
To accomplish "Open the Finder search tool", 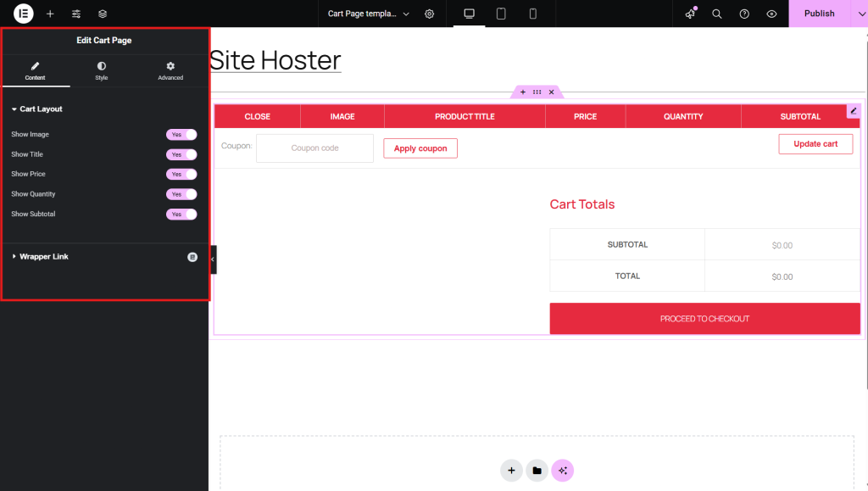I will tap(716, 14).
